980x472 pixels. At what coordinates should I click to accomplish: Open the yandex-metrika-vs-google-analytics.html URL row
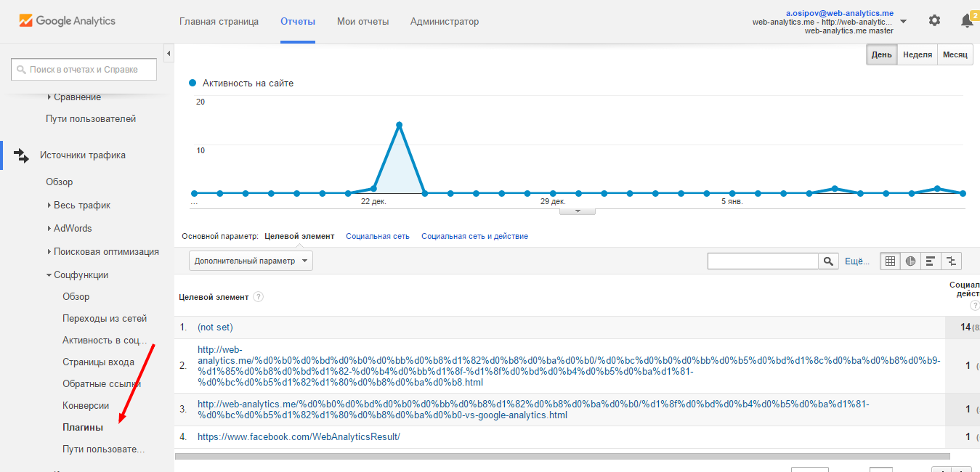[x=533, y=410]
